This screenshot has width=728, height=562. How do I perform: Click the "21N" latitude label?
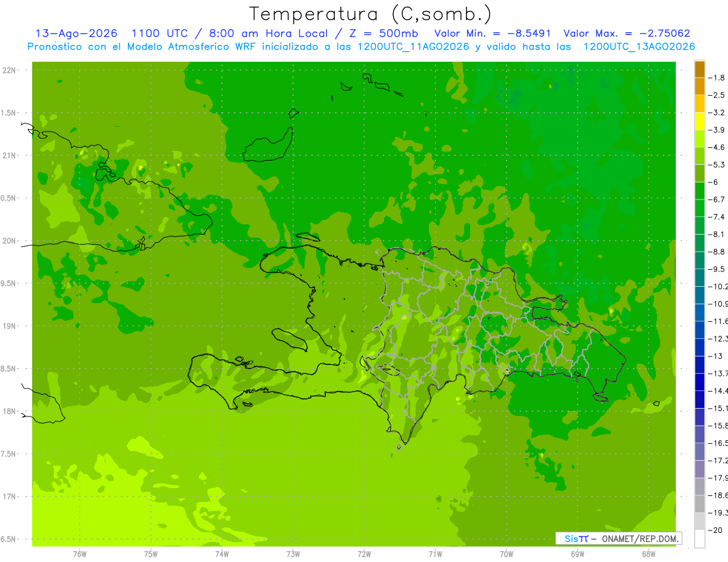[x=10, y=155]
